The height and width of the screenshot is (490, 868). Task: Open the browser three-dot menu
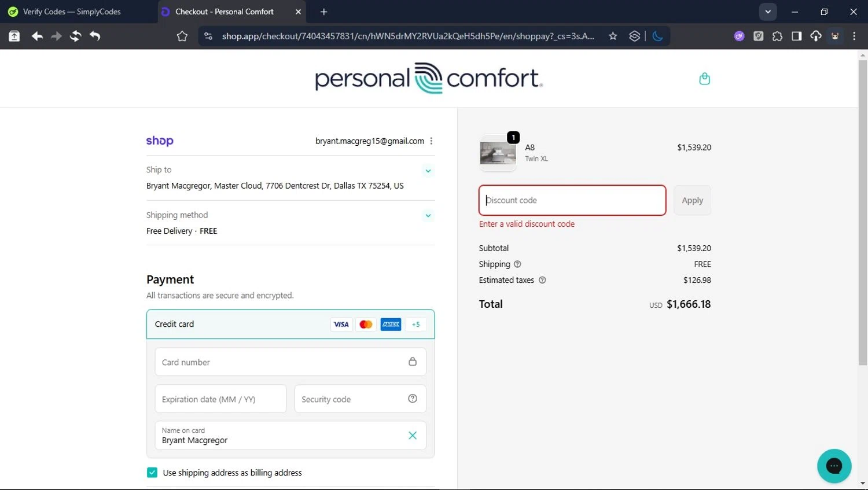click(x=854, y=36)
